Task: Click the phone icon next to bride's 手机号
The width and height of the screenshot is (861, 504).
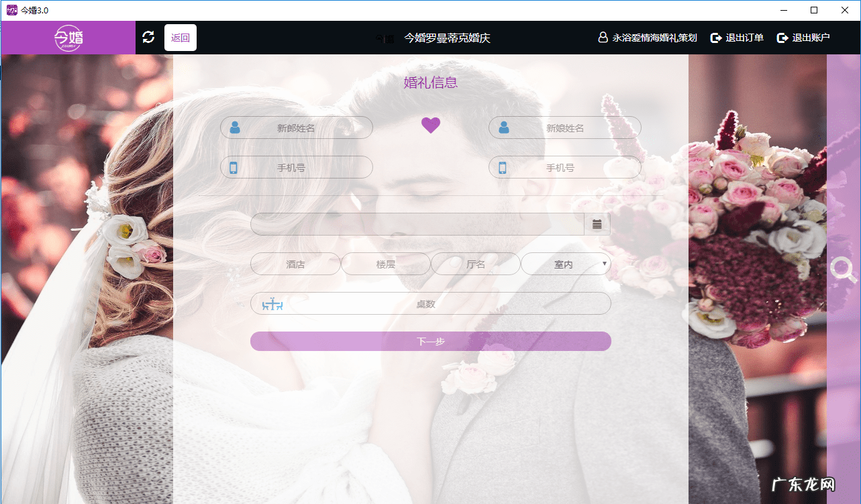Action: coord(503,167)
